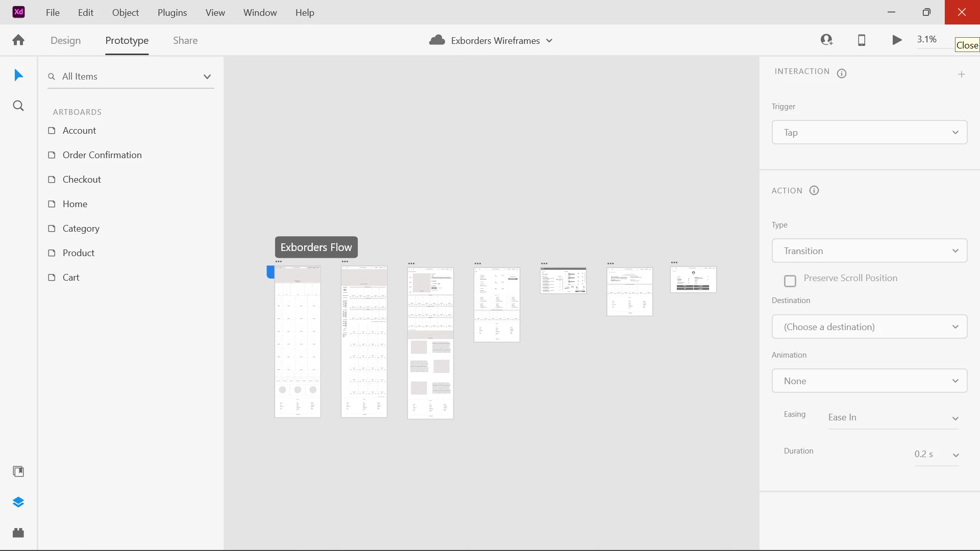This screenshot has width=980, height=551.
Task: Expand the Easing dropdown set to Ease In
Action: 893,418
